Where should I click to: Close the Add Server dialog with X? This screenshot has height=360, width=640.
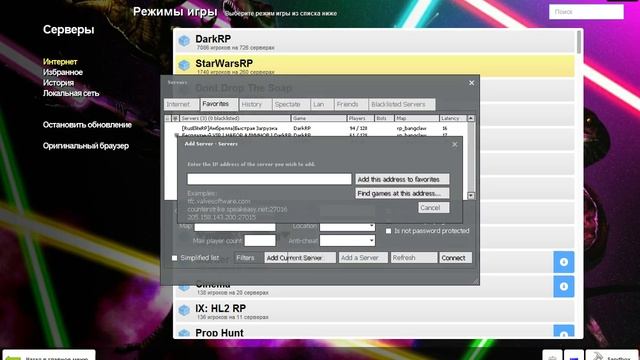[455, 144]
